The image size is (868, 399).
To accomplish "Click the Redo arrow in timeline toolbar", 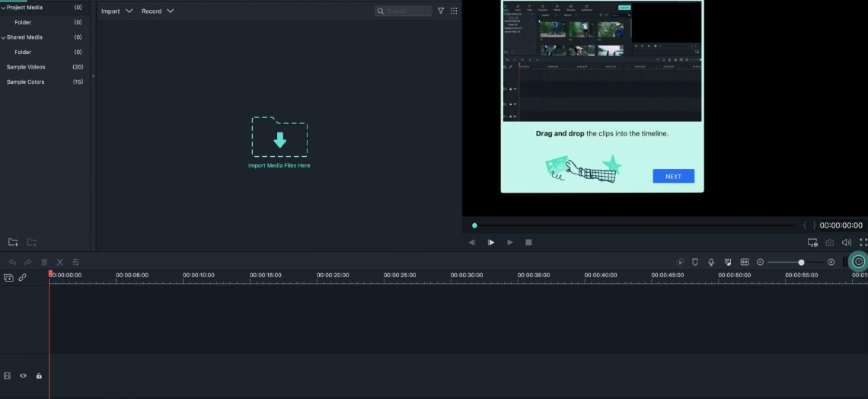I will [27, 262].
